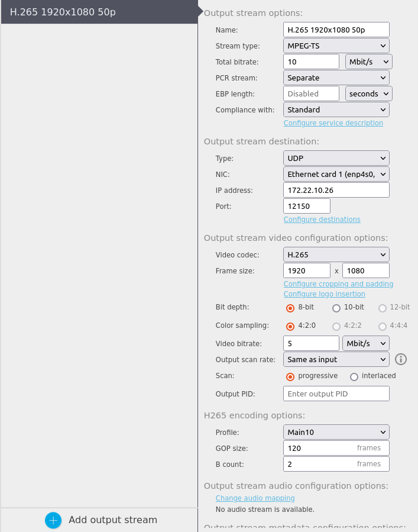This screenshot has height=532, width=418.
Task: Open the NIC Ethernet card dropdown
Action: pos(336,174)
